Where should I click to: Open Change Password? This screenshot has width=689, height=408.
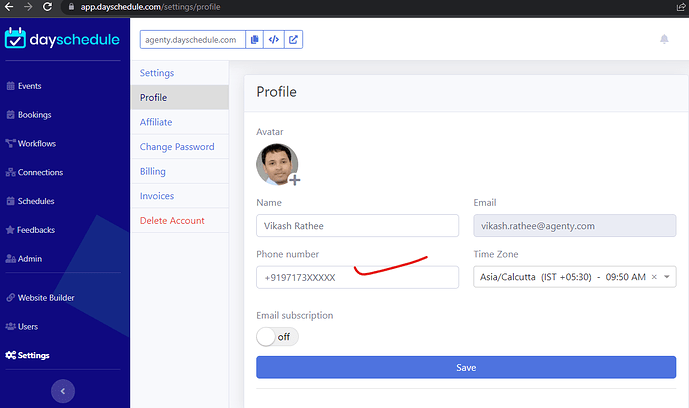click(180, 147)
